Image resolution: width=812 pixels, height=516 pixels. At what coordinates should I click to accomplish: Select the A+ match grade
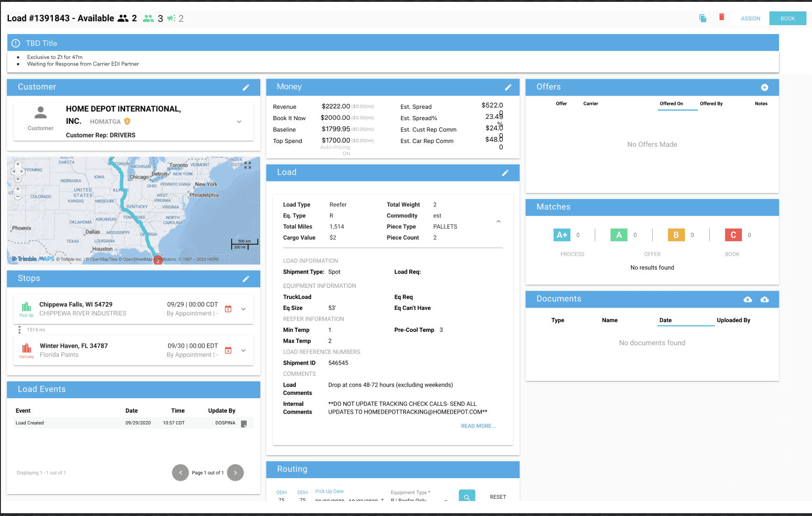click(x=562, y=235)
